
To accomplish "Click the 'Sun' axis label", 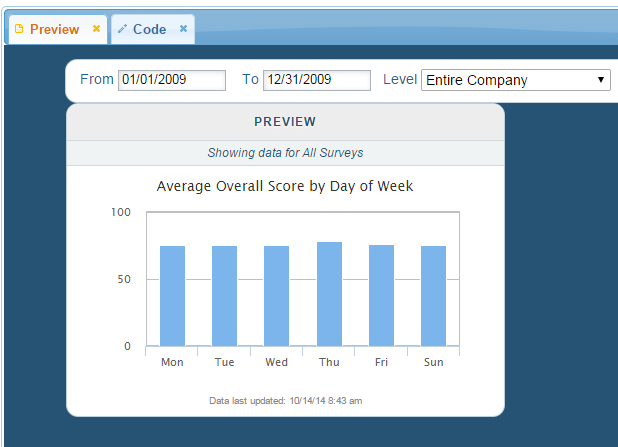I will [x=434, y=362].
